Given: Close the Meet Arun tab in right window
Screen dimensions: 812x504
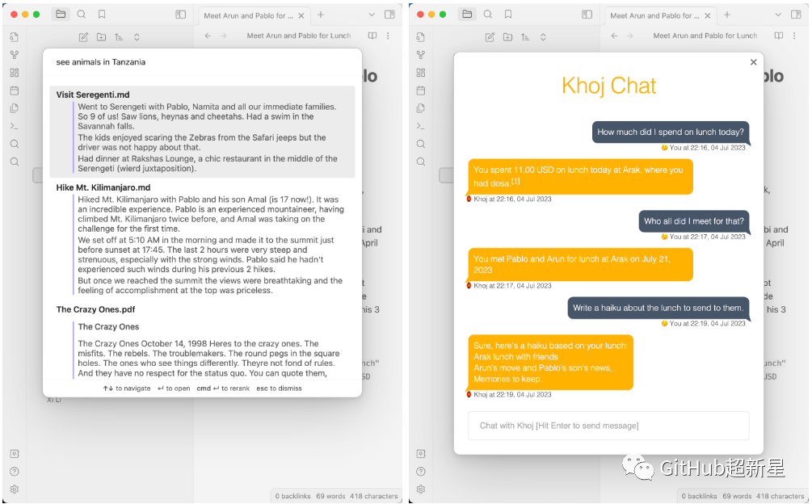Looking at the screenshot, I should 708,16.
